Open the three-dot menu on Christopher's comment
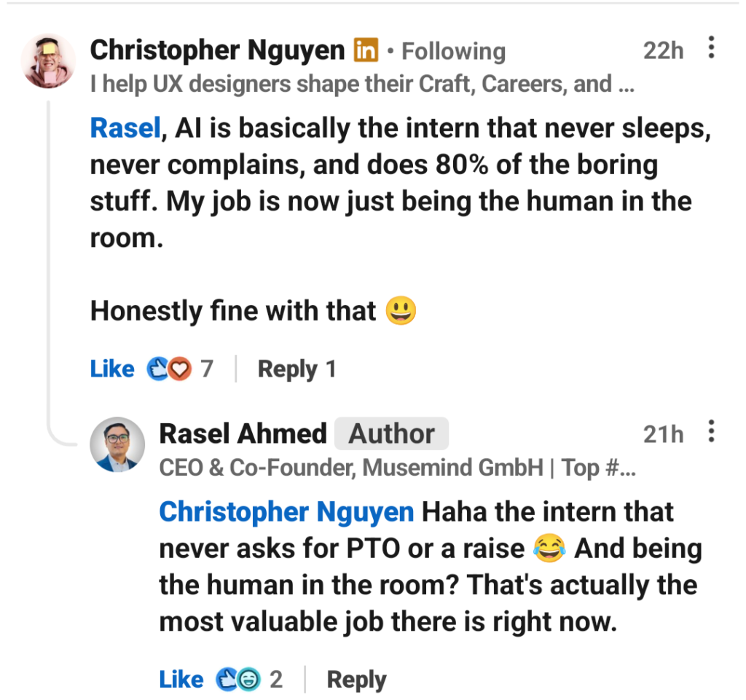The height and width of the screenshot is (700, 746). coord(711,49)
